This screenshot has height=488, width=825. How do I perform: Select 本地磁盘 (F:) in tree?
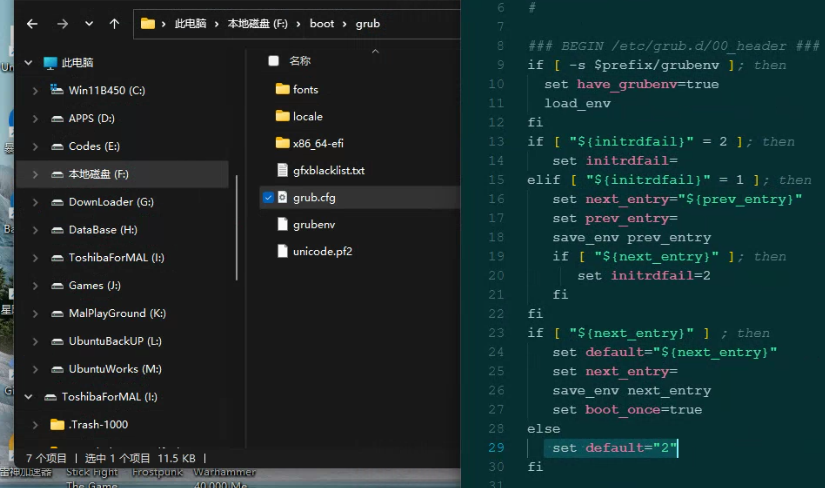(98, 174)
